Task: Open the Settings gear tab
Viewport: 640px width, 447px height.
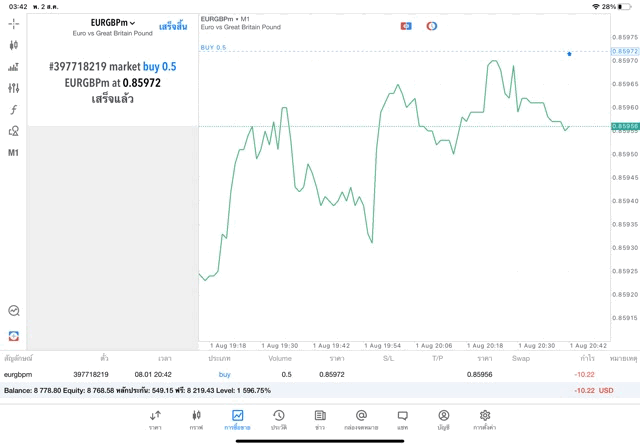Action: [485, 419]
